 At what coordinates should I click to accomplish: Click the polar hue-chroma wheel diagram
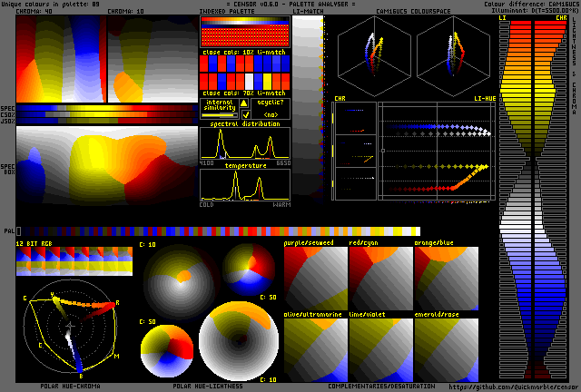69,326
